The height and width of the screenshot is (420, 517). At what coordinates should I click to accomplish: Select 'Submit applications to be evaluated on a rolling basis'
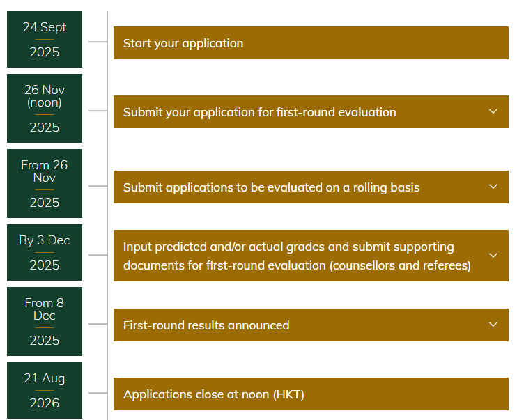(271, 187)
